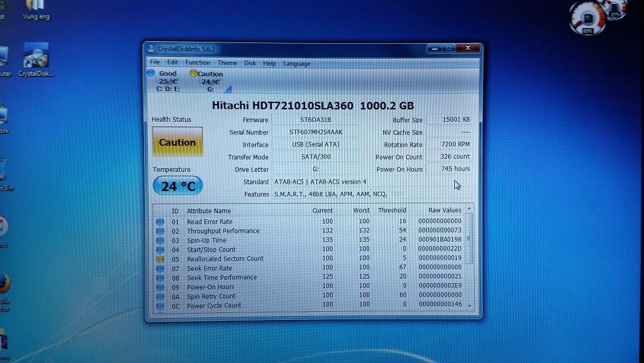Click status icon for Power-On Hours row
This screenshot has height=363, width=644.
click(x=160, y=287)
